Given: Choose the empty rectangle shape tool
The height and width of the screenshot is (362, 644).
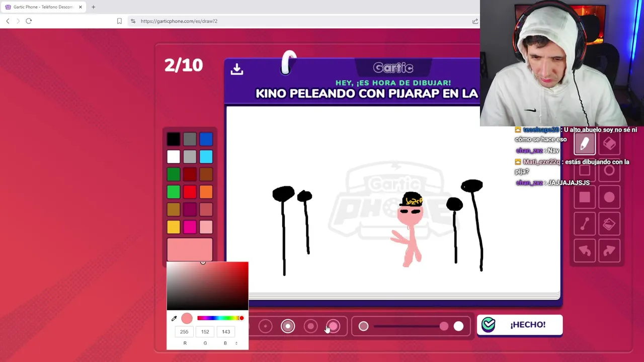Looking at the screenshot, I should point(585,171).
